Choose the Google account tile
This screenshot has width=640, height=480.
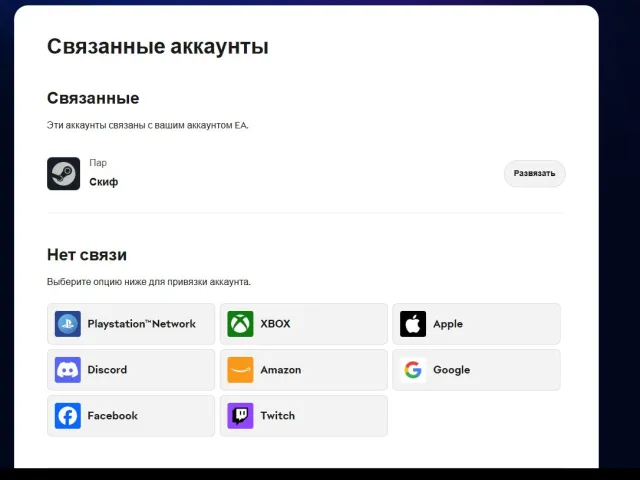(x=476, y=370)
